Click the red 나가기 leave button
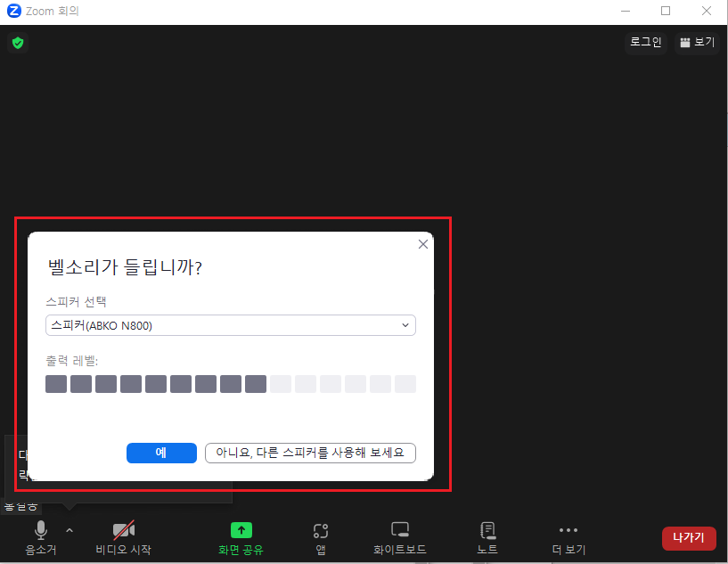Image resolution: width=728 pixels, height=564 pixels. coord(688,538)
